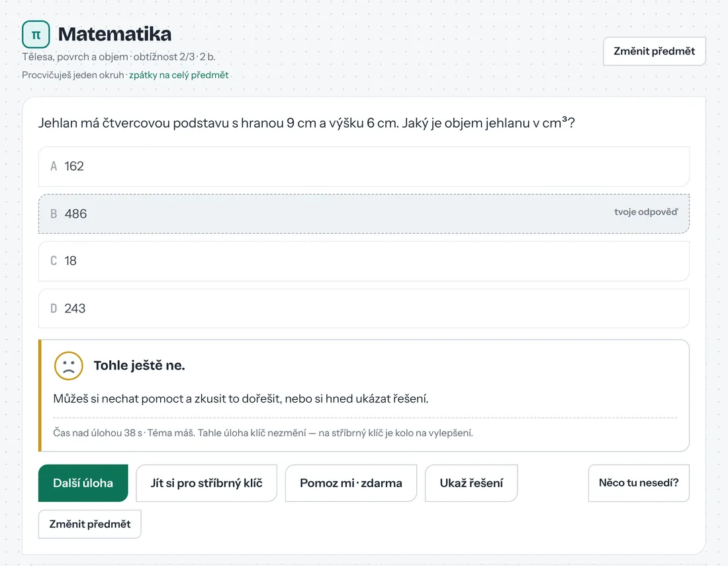This screenshot has width=728, height=566.
Task: Choose answer C with value 18
Action: (363, 261)
